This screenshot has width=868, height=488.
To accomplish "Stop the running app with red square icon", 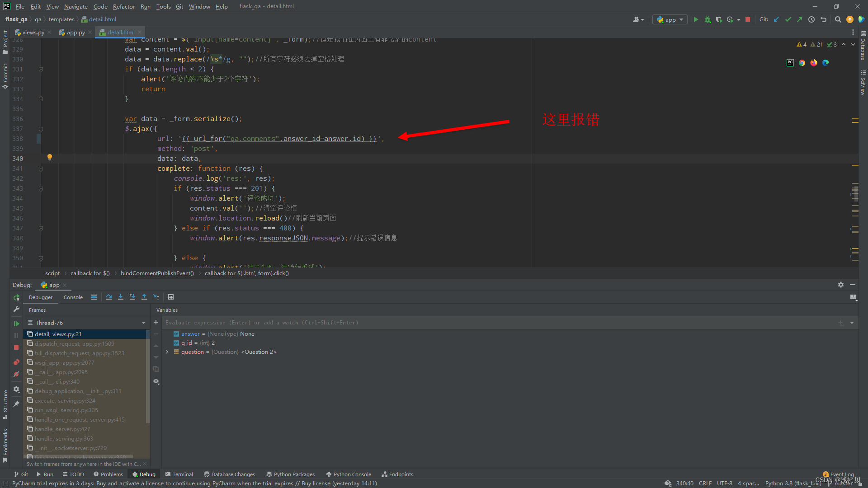I will tap(748, 19).
